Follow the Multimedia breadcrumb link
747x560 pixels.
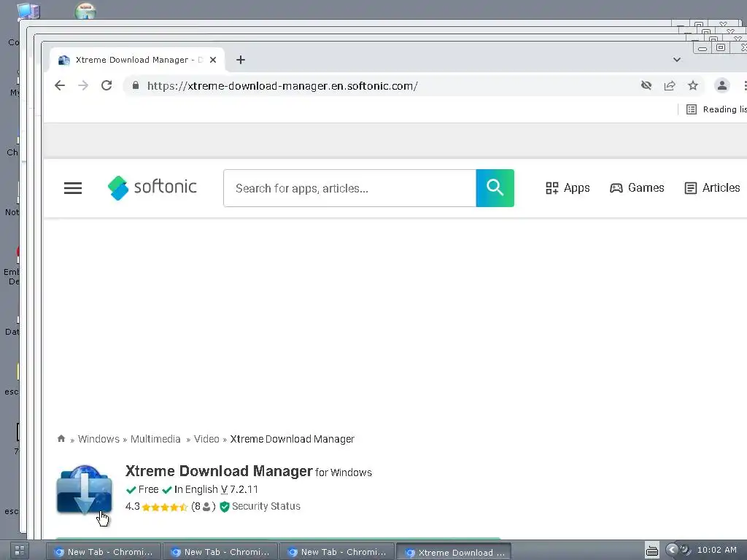click(155, 439)
